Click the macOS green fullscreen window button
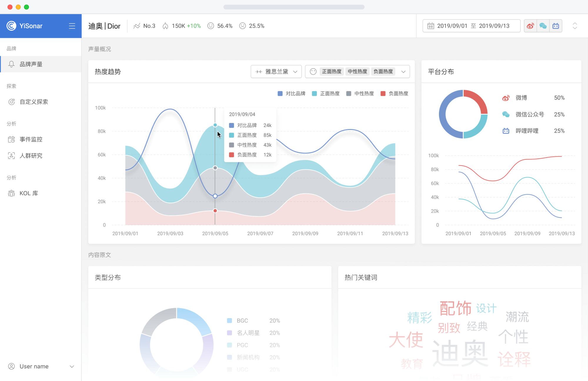Screen dimensions: 588x381 [x=26, y=7]
